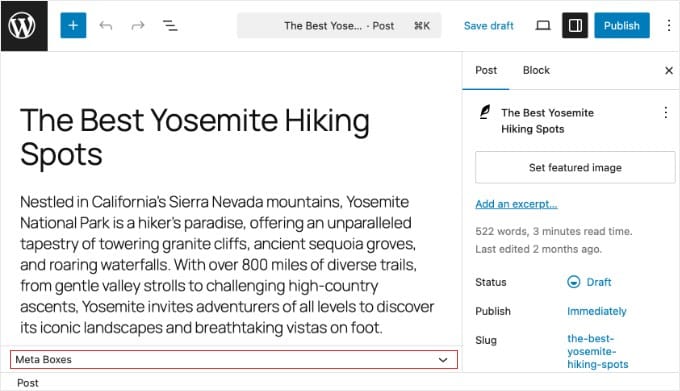Click the ⌘K shortcut hint
This screenshot has width=680, height=391.
(422, 26)
